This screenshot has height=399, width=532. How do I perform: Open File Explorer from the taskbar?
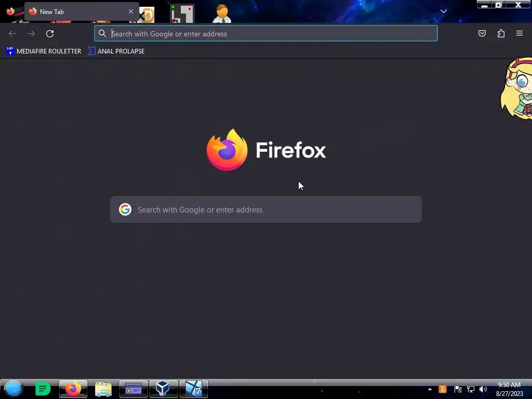click(x=103, y=389)
